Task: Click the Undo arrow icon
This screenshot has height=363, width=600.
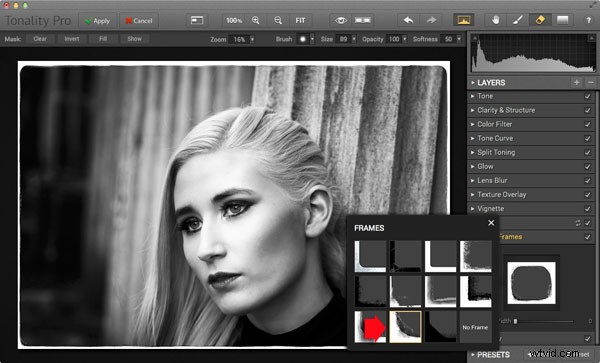Action: pyautogui.click(x=408, y=20)
